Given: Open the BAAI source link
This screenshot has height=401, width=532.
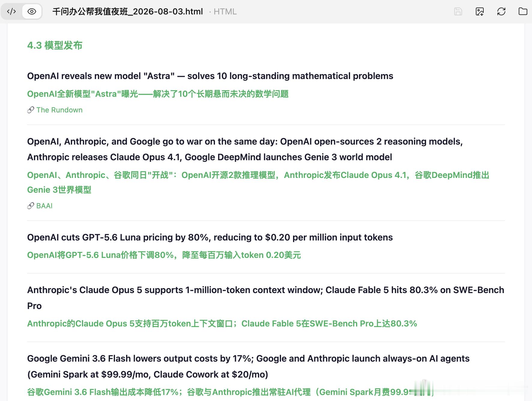Looking at the screenshot, I should tap(44, 206).
